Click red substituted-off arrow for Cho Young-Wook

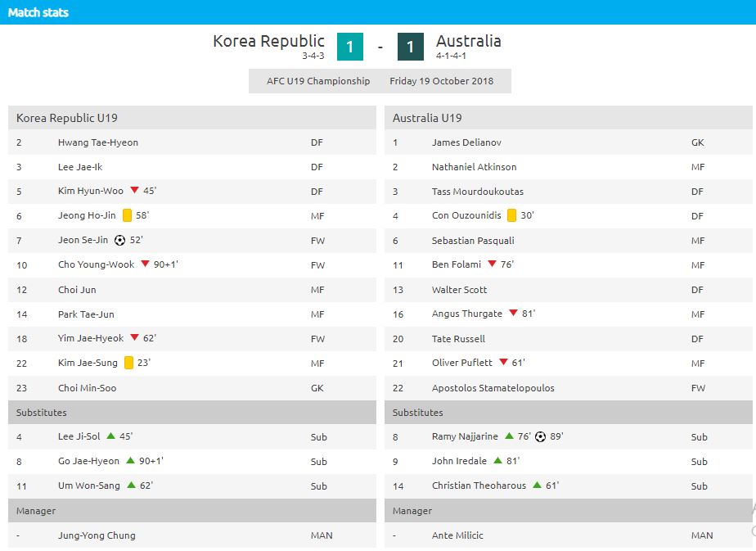click(x=145, y=264)
